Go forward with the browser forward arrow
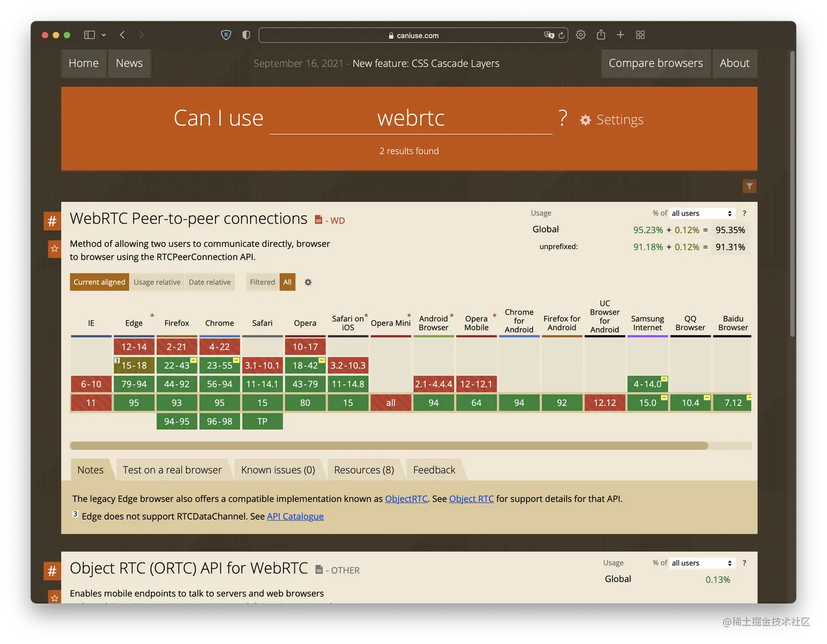 [141, 35]
